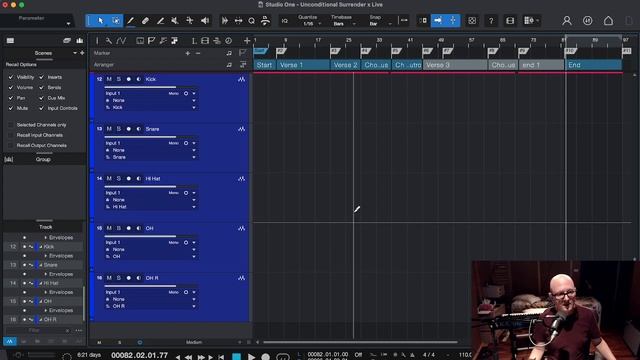
Task: Select End arranger section
Action: pos(593,65)
